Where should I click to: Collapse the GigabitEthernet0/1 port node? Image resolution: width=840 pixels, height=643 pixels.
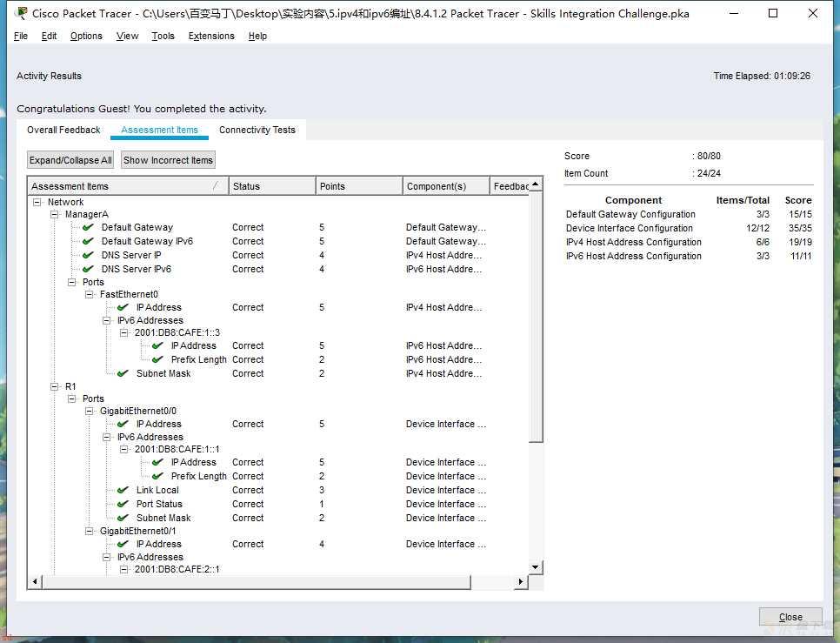(90, 531)
